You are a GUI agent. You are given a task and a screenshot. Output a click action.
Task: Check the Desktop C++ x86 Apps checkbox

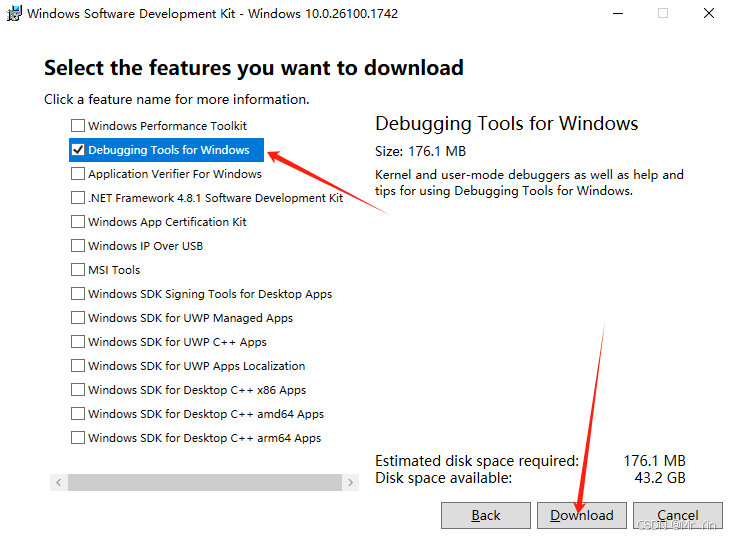[78, 390]
